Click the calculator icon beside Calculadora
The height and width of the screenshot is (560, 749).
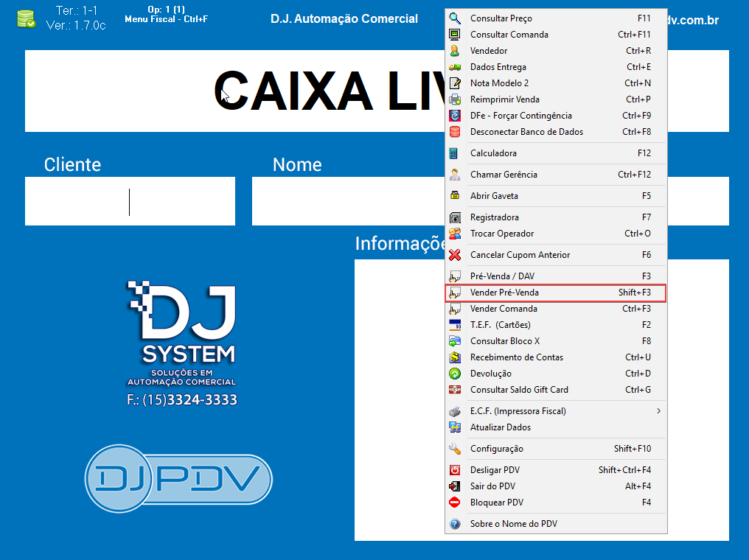455,153
